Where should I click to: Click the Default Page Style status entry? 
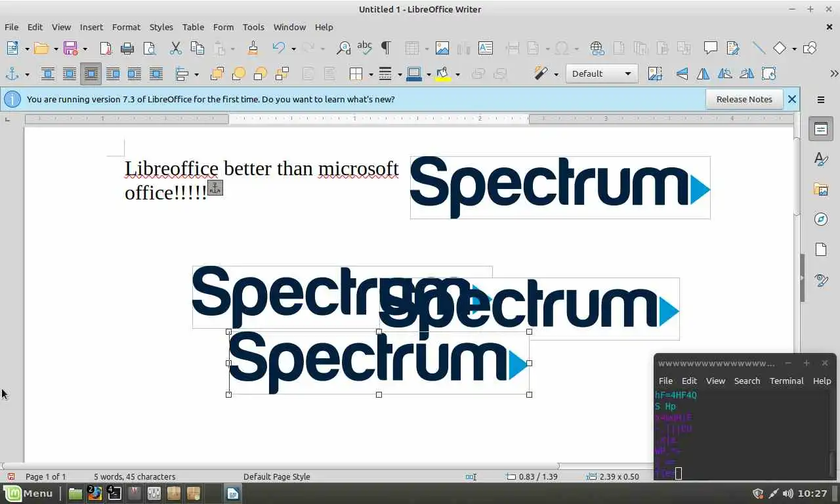click(x=276, y=476)
